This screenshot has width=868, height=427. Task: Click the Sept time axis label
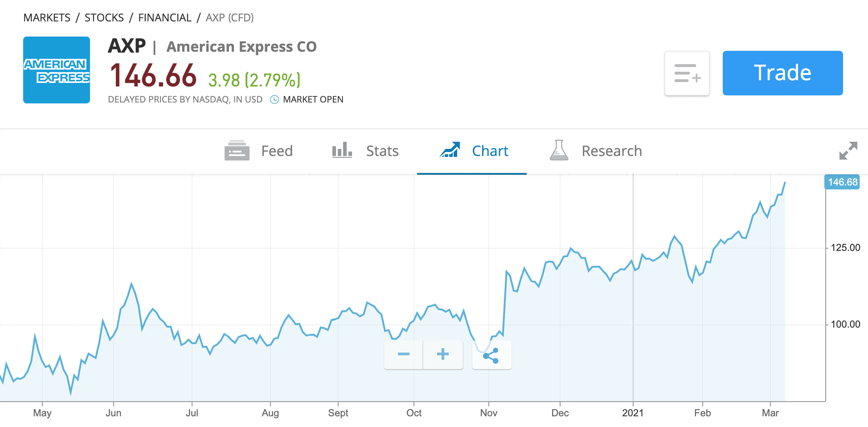338,413
